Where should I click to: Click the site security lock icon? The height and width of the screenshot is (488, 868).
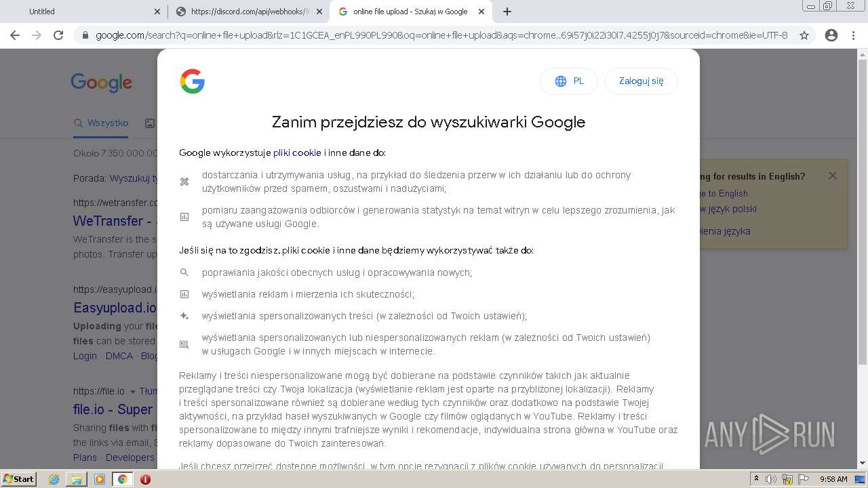(x=85, y=35)
